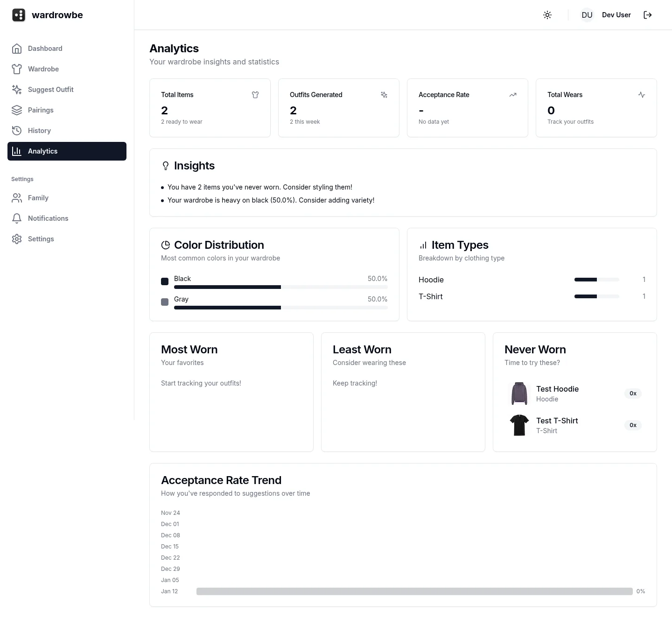
Task: Open the Dashboard from the sidebar
Action: click(x=45, y=49)
